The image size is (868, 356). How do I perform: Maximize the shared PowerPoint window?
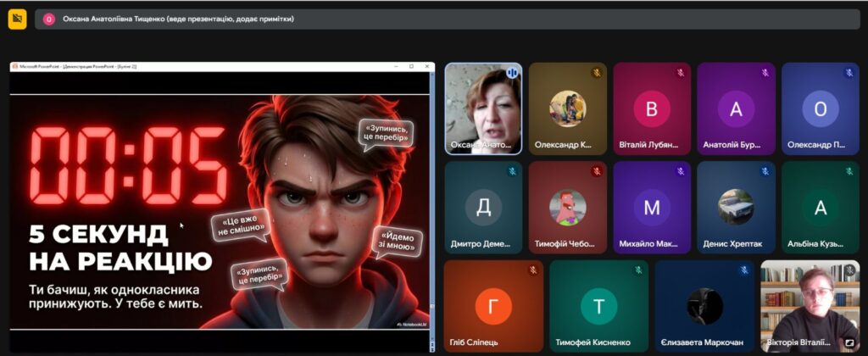click(x=412, y=66)
